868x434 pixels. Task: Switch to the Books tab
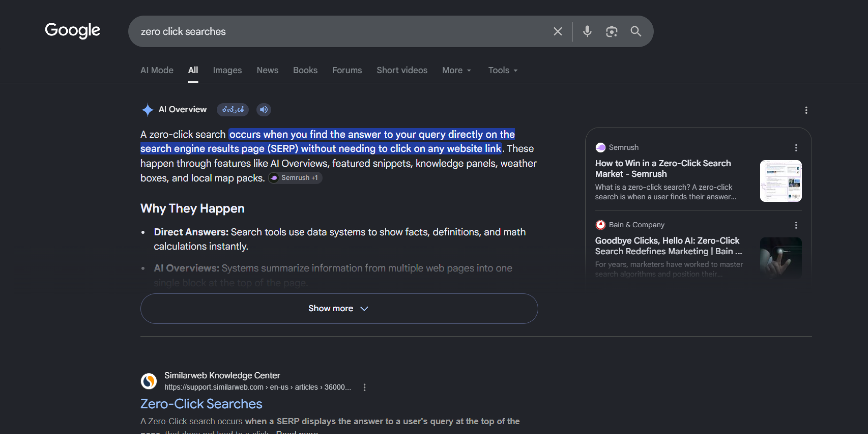click(x=305, y=70)
